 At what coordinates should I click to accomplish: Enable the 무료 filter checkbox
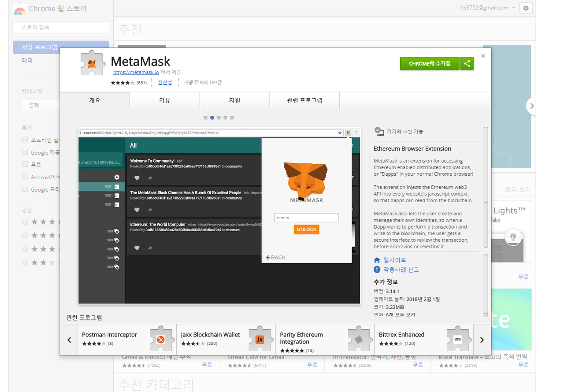click(25, 164)
